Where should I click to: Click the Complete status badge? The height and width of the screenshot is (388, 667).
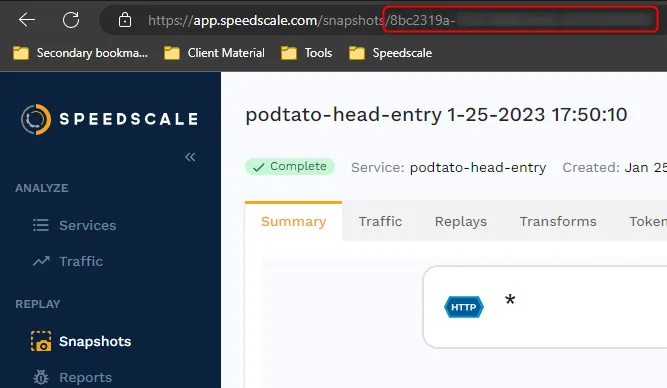click(290, 166)
